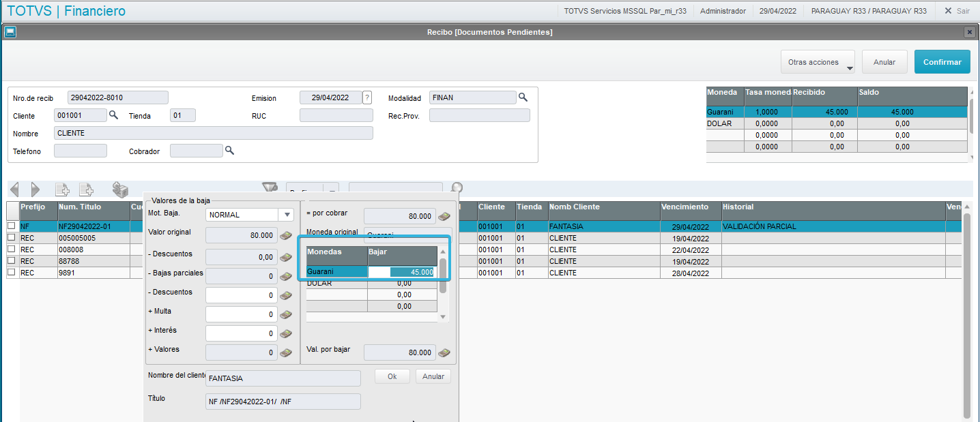
Task: Open the Cobrador lookup magnifier
Action: 230,151
